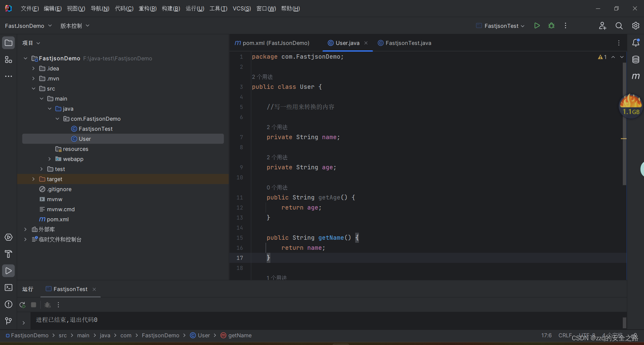Viewport: 644px width, 345px height.
Task: Collapse the main folder
Action: [42, 99]
